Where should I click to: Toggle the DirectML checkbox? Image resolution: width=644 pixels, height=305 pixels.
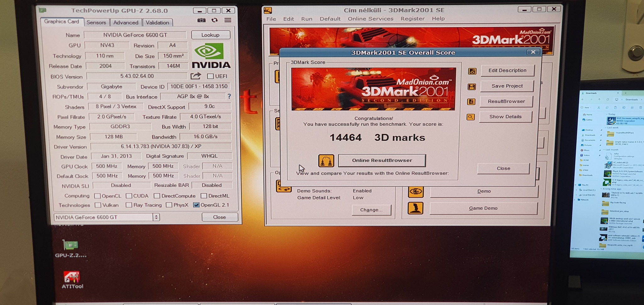click(204, 196)
